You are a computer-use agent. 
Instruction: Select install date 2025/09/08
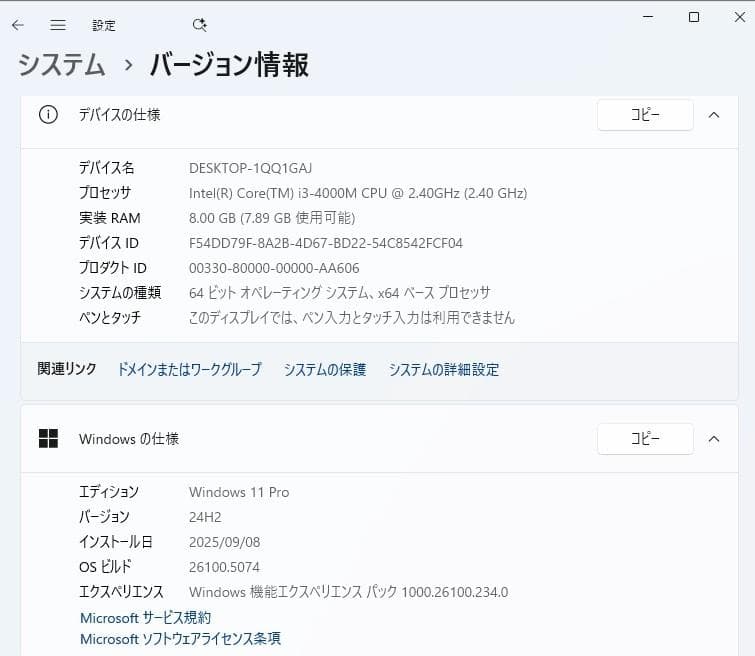[x=224, y=542]
